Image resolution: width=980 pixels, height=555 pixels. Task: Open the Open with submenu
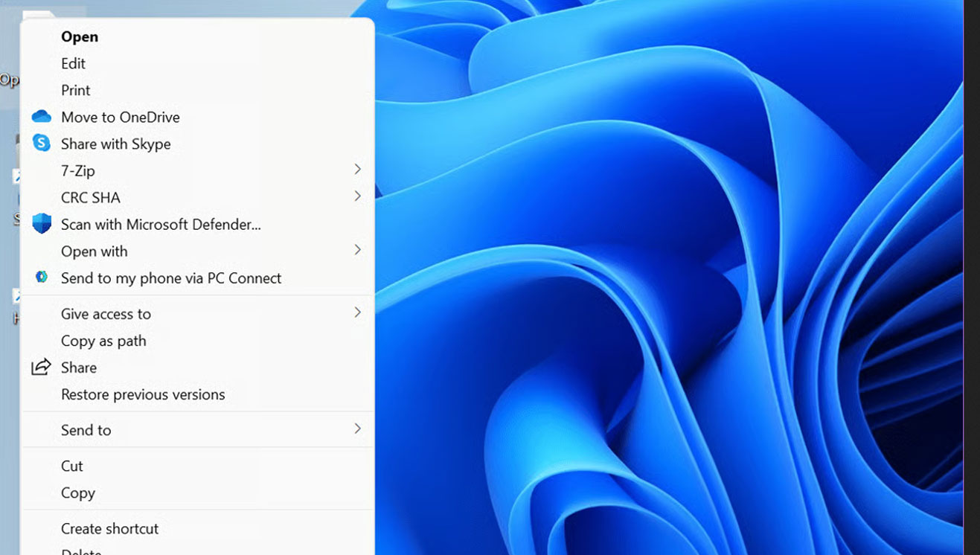358,251
